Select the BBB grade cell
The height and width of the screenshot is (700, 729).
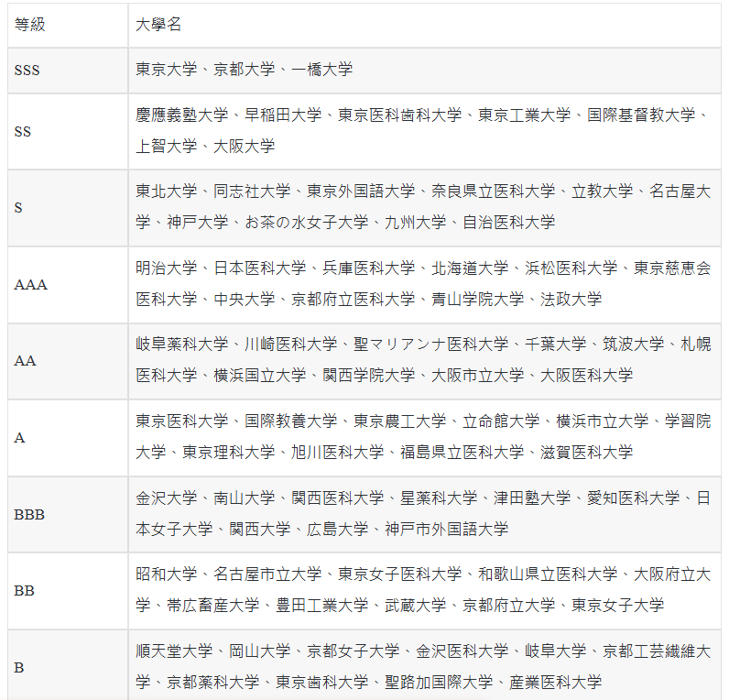click(68, 514)
